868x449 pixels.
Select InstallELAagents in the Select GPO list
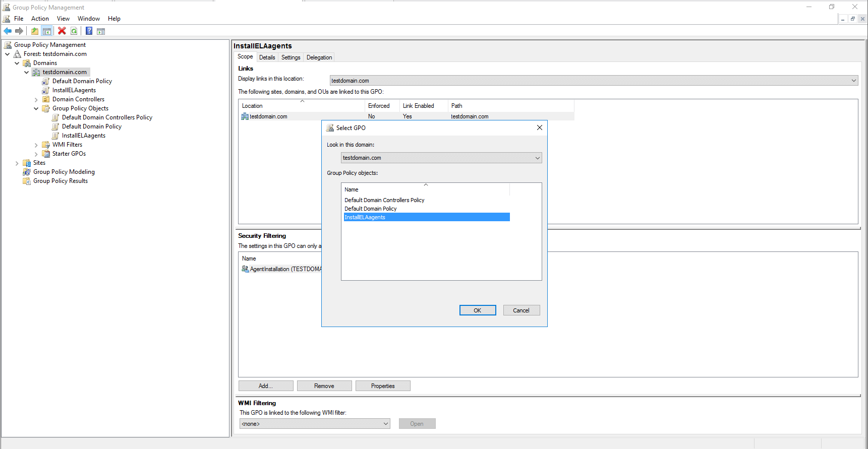pyautogui.click(x=427, y=217)
